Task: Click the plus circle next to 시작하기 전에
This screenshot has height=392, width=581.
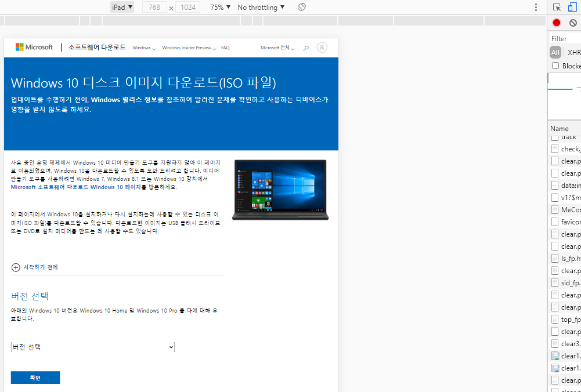Action: (x=16, y=267)
